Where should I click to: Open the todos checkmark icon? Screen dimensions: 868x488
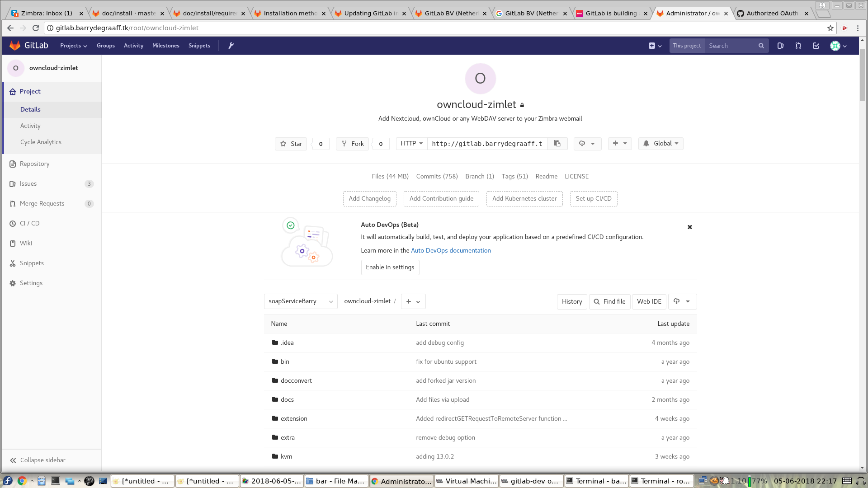(x=816, y=46)
